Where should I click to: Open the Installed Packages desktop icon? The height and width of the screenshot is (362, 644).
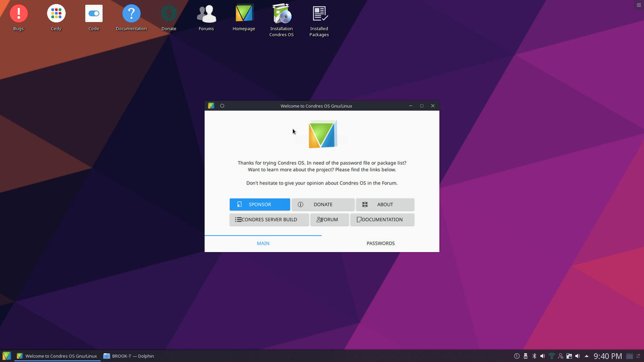coord(319,21)
